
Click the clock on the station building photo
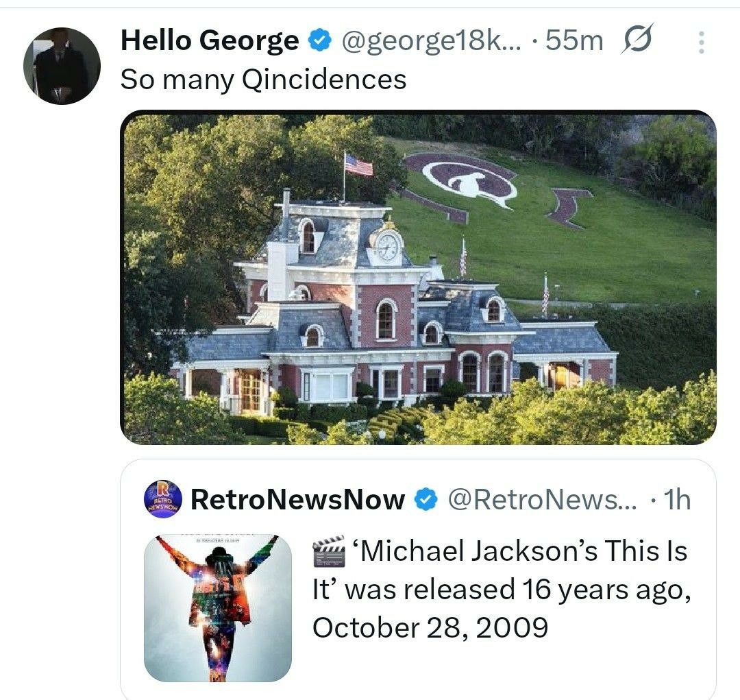click(387, 246)
